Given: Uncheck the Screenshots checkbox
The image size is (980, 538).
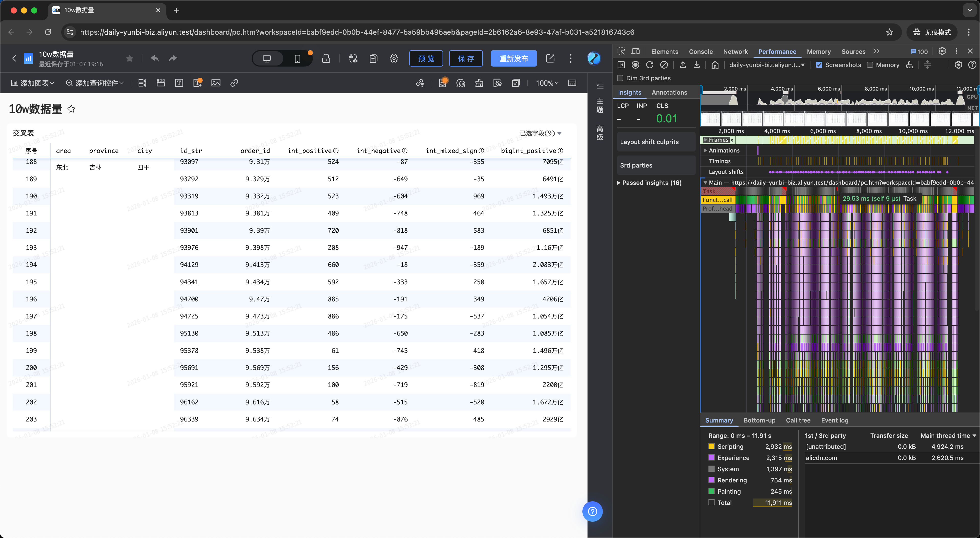Looking at the screenshot, I should [819, 65].
